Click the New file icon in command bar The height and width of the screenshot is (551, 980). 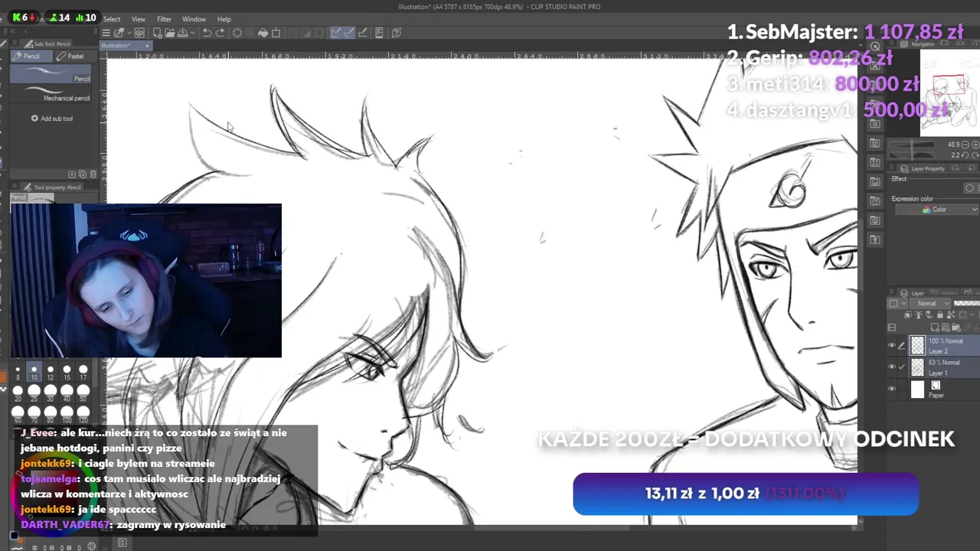coord(158,33)
